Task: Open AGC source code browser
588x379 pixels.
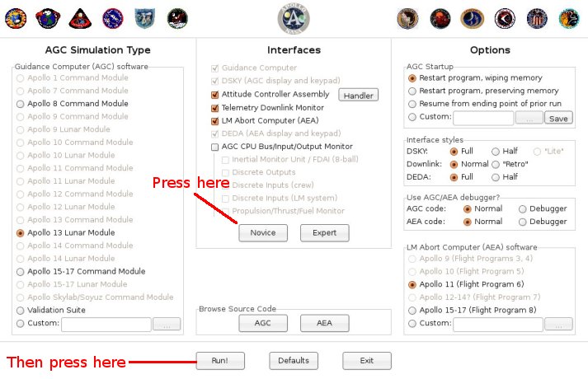Action: 263,323
